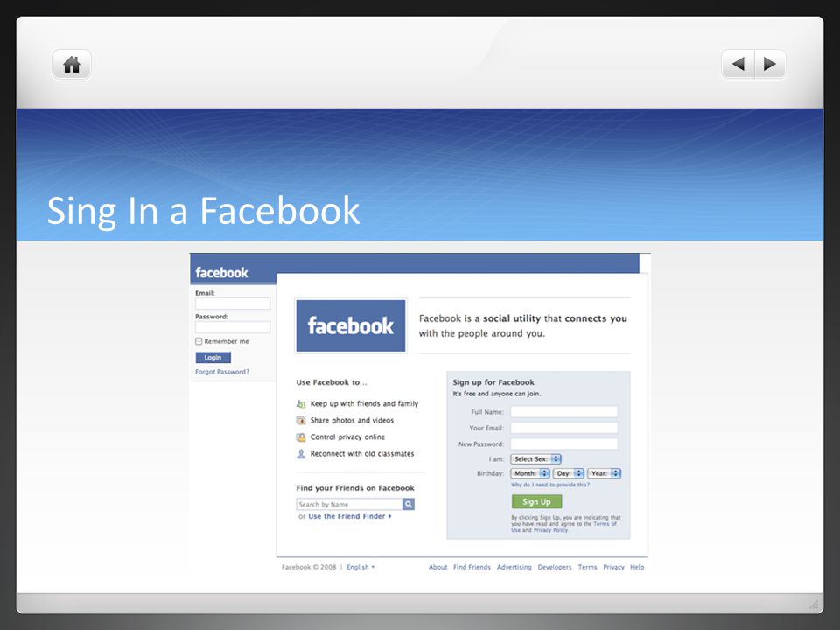
Task: Click the share photos and videos icon
Action: click(301, 421)
